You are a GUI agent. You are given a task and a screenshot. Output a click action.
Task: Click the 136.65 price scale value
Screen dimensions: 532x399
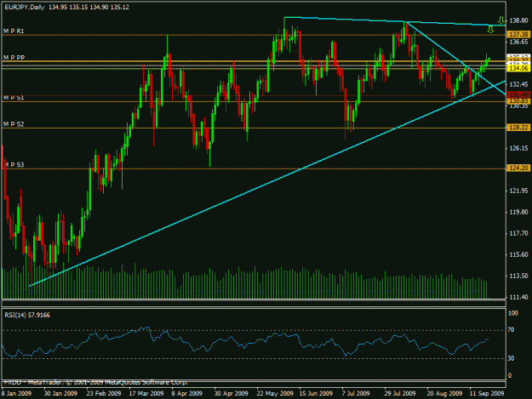tap(518, 42)
